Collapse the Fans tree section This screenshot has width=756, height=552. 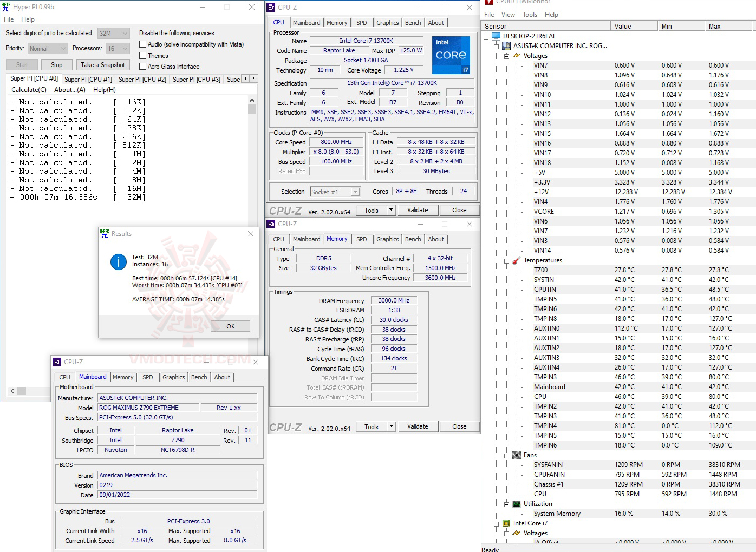point(506,456)
